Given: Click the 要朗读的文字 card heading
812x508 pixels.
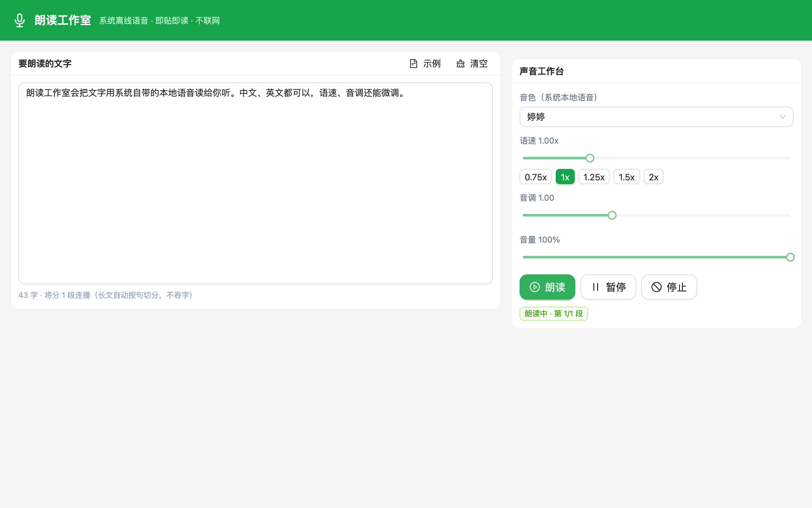Looking at the screenshot, I should coord(45,63).
